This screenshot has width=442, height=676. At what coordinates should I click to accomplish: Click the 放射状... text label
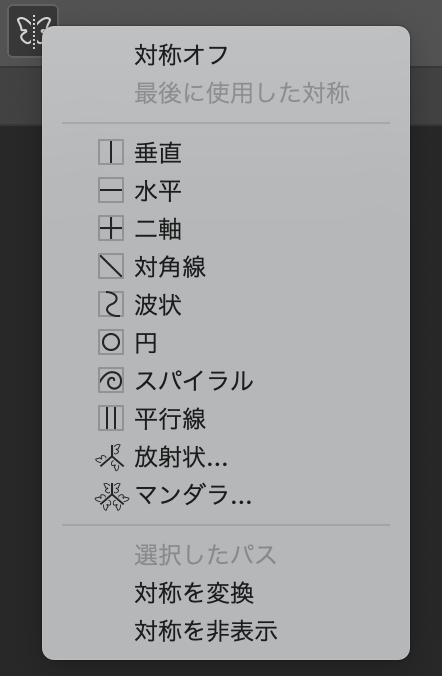point(181,457)
